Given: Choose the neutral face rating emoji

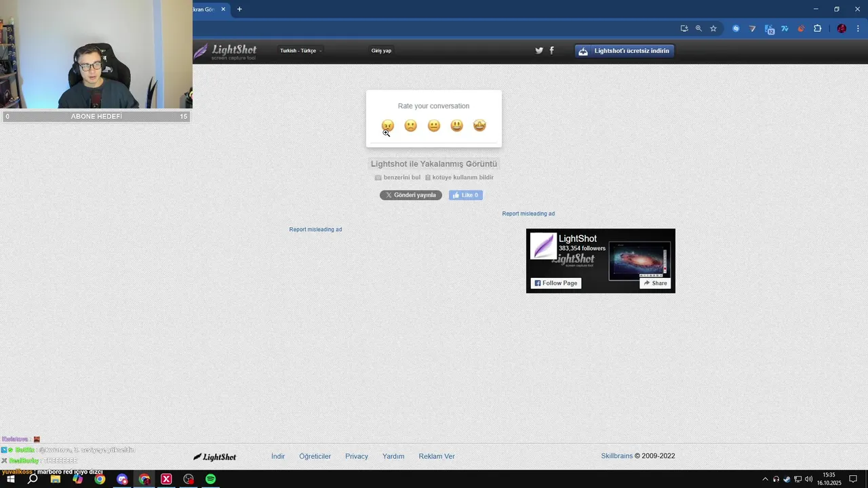Looking at the screenshot, I should [x=434, y=125].
